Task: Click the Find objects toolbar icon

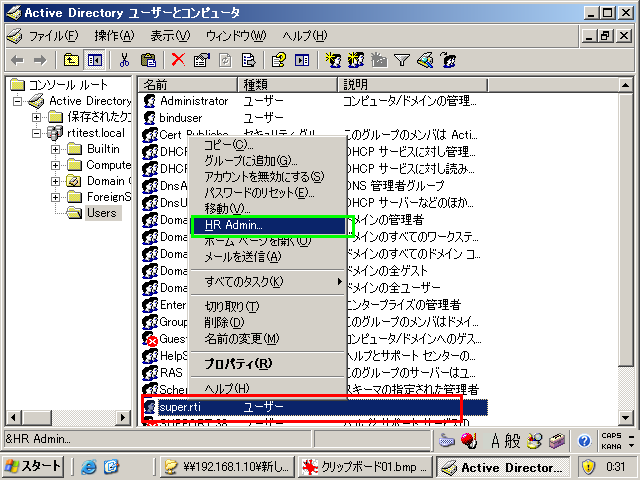Action: pyautogui.click(x=425, y=60)
